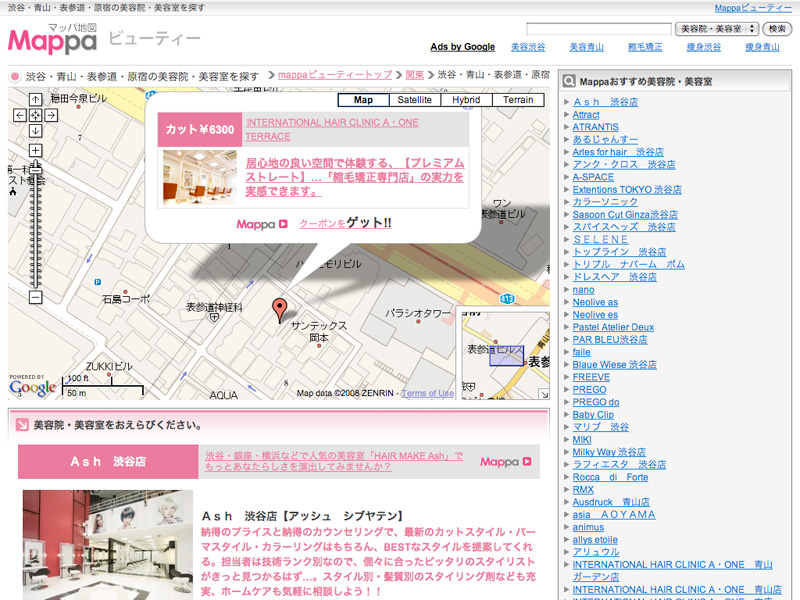
Task: Open the 縮毛矯正 ad link
Action: [645, 47]
